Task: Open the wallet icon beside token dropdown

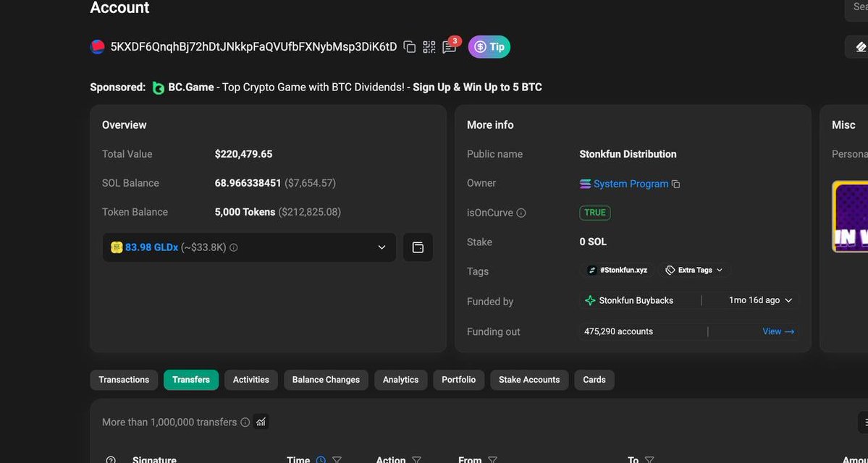Action: (x=418, y=247)
